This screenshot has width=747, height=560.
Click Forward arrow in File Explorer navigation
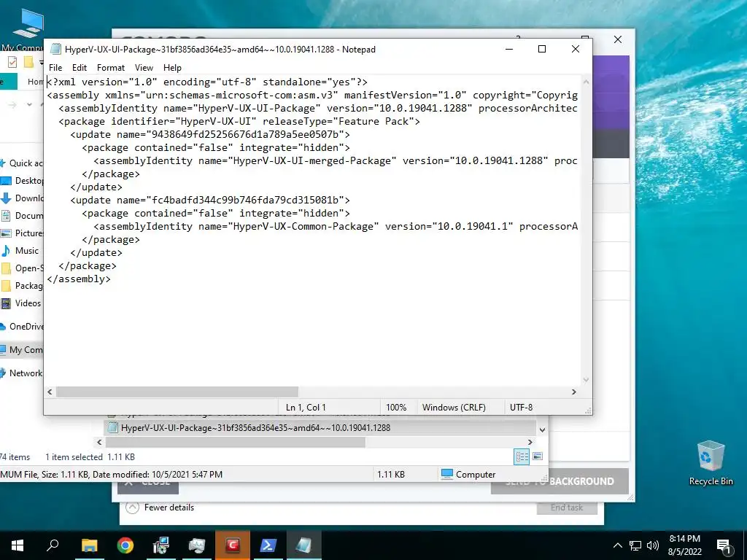pos(12,105)
